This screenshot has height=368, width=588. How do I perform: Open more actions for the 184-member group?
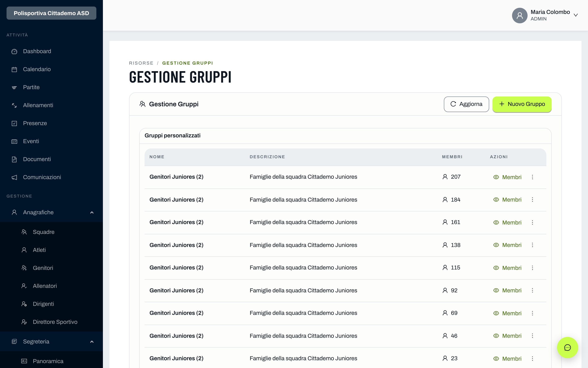coord(532,200)
